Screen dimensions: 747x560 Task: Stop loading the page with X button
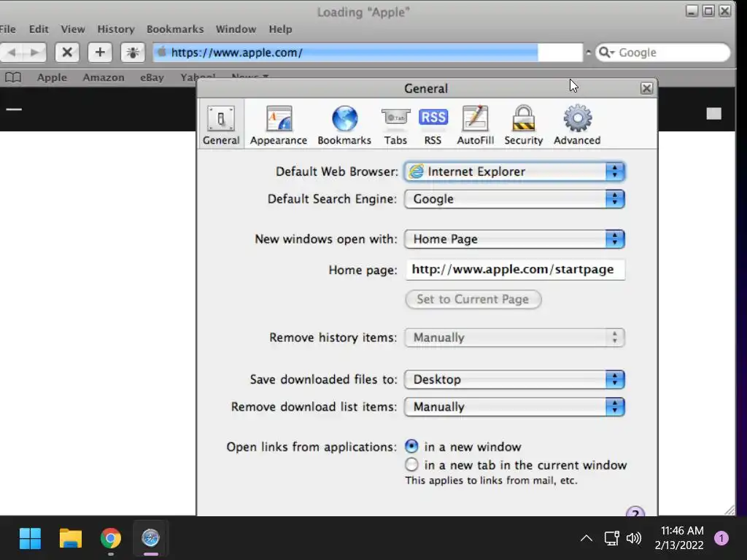pyautogui.click(x=67, y=52)
